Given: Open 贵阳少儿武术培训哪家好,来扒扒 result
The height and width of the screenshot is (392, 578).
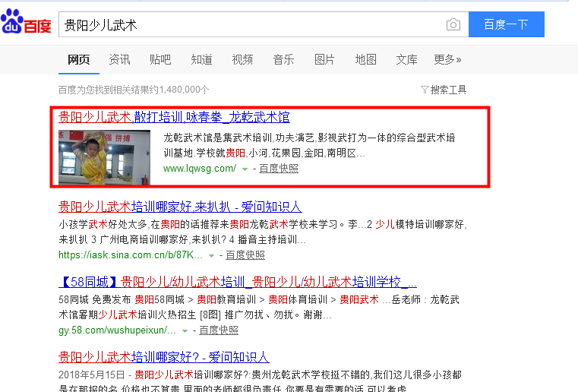Looking at the screenshot, I should tap(180, 207).
